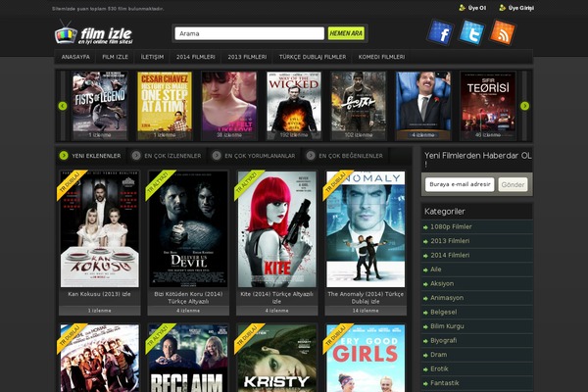
Task: Open the Fantastik category
Action: 477,383
